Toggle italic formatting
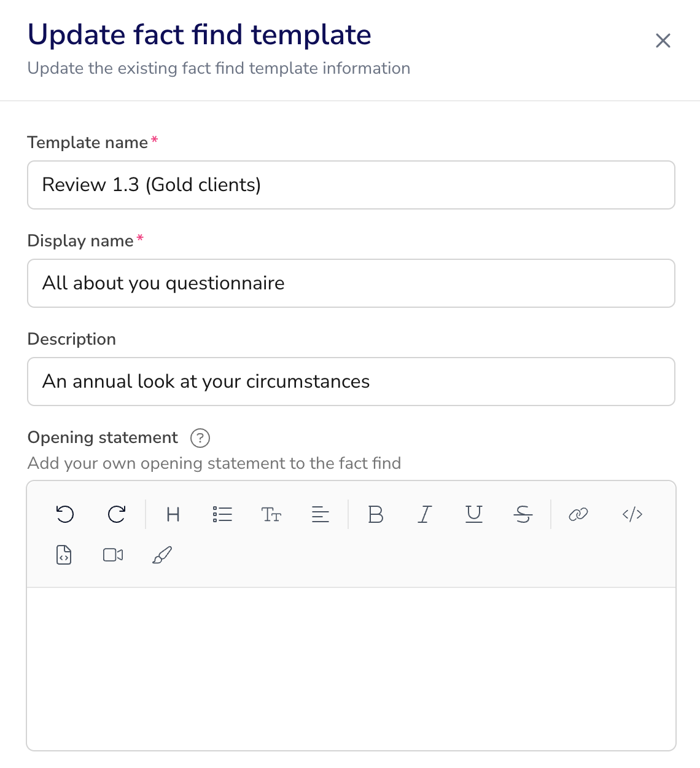 [x=425, y=514]
